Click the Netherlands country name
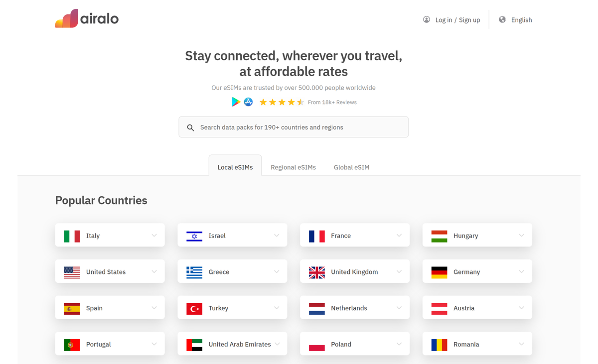Image resolution: width=598 pixels, height=364 pixels. [349, 308]
